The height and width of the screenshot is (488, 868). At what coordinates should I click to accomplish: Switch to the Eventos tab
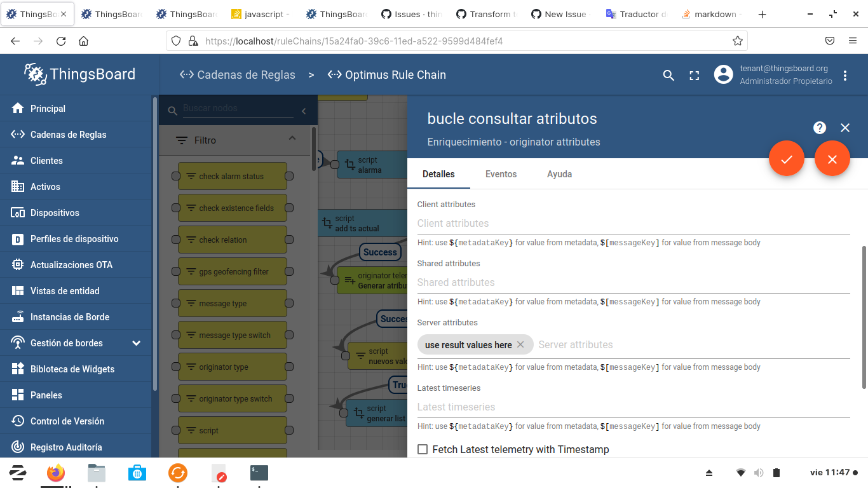click(501, 173)
